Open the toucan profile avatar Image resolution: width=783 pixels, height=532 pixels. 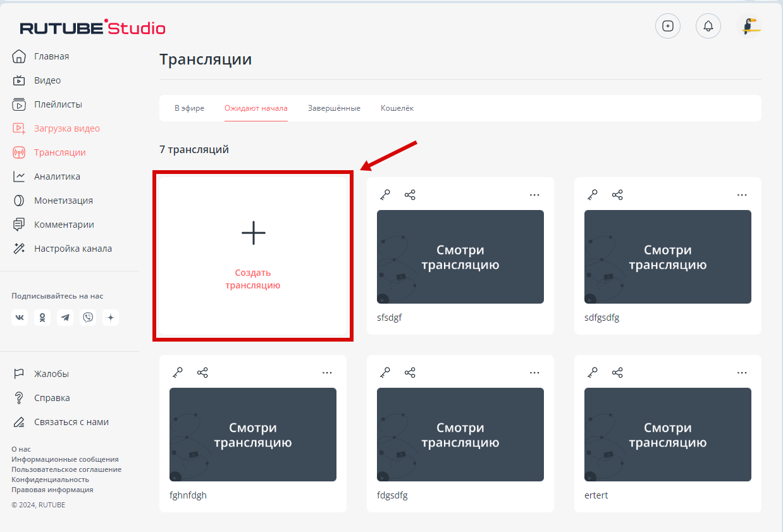750,26
